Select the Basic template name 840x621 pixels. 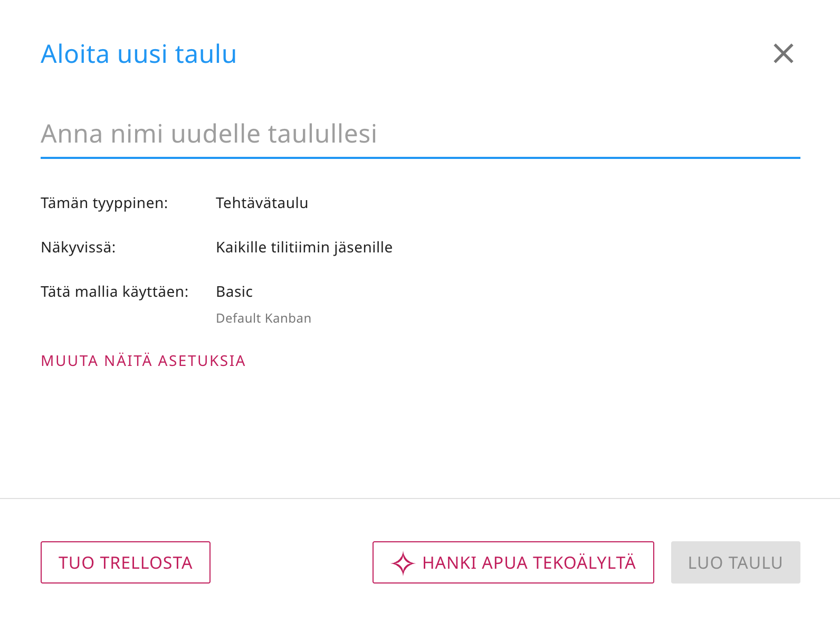(x=234, y=291)
